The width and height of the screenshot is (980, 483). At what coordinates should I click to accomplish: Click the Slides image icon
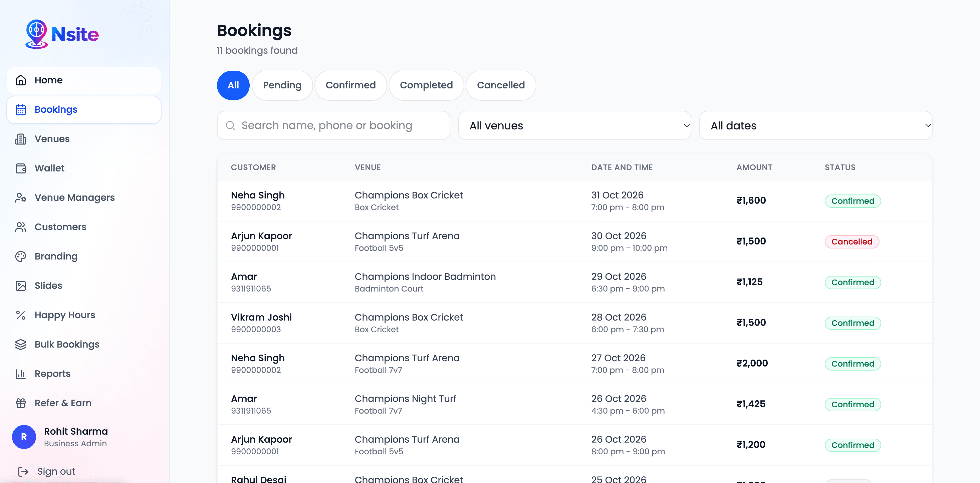coord(21,286)
